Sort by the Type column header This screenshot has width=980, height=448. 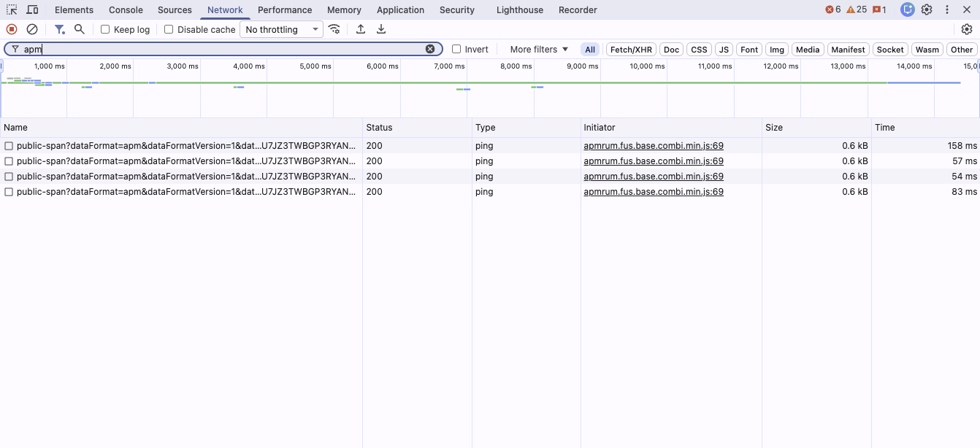coord(526,128)
